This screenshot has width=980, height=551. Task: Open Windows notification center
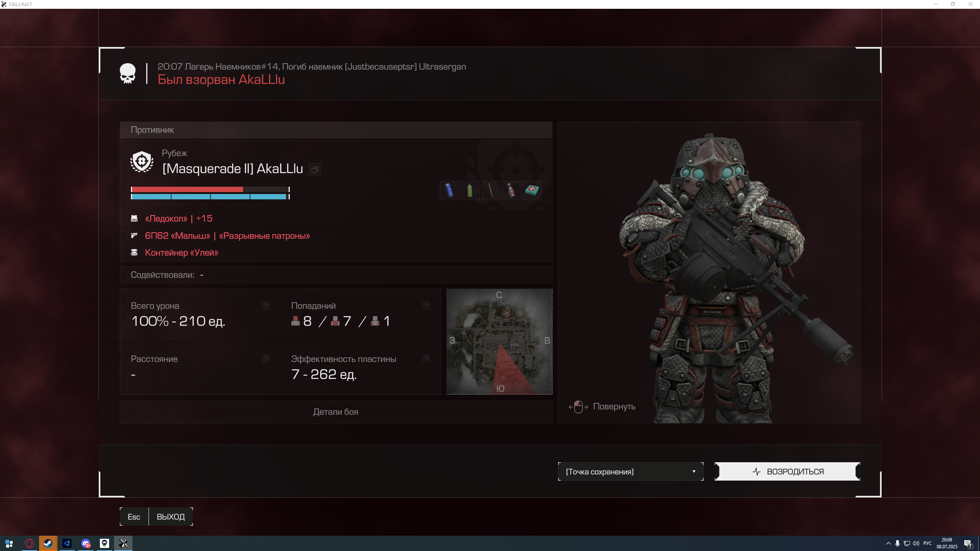[968, 544]
